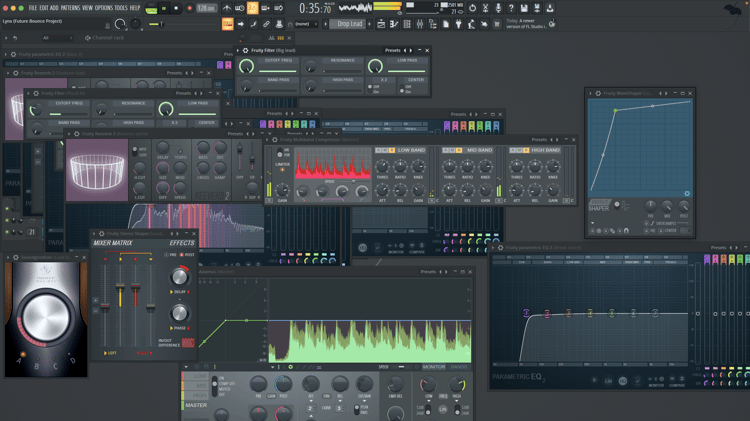Open the OPTIONS menu
This screenshot has height=421, width=750.
tap(104, 8)
